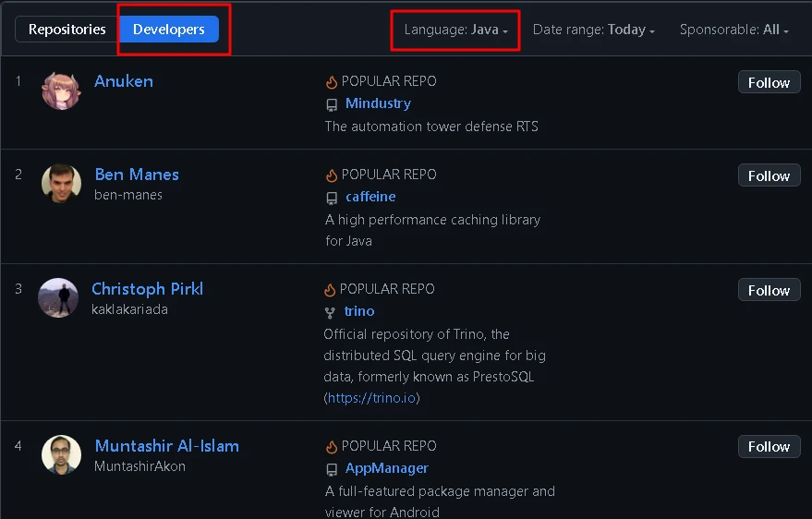Click 'The automation tower defense RTS' description
This screenshot has width=812, height=519.
pyautogui.click(x=431, y=127)
